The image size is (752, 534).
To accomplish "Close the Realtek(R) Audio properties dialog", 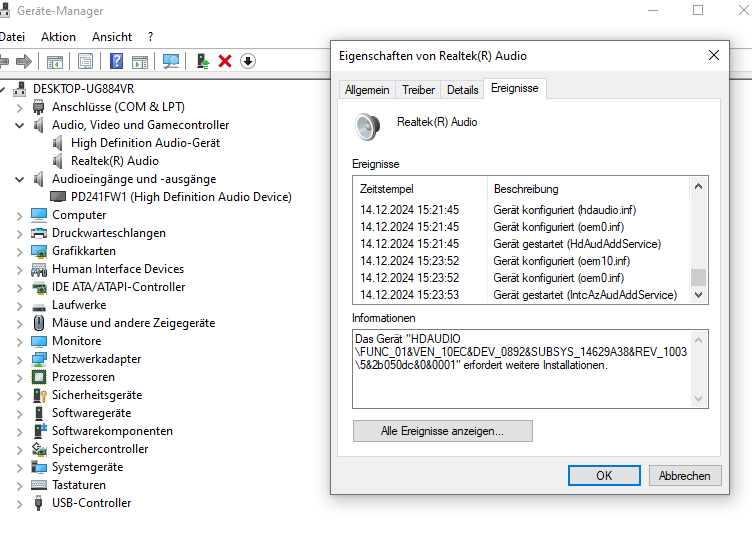I will tap(714, 56).
